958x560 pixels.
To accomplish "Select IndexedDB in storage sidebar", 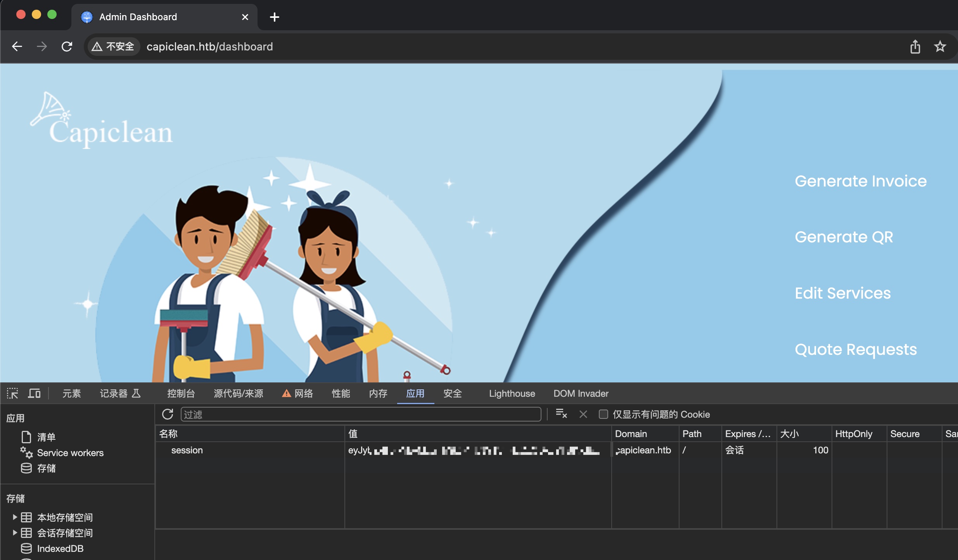I will [60, 548].
